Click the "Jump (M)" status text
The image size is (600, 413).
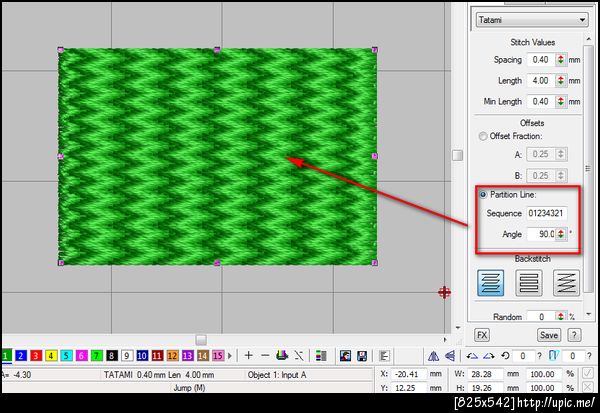pyautogui.click(x=189, y=388)
